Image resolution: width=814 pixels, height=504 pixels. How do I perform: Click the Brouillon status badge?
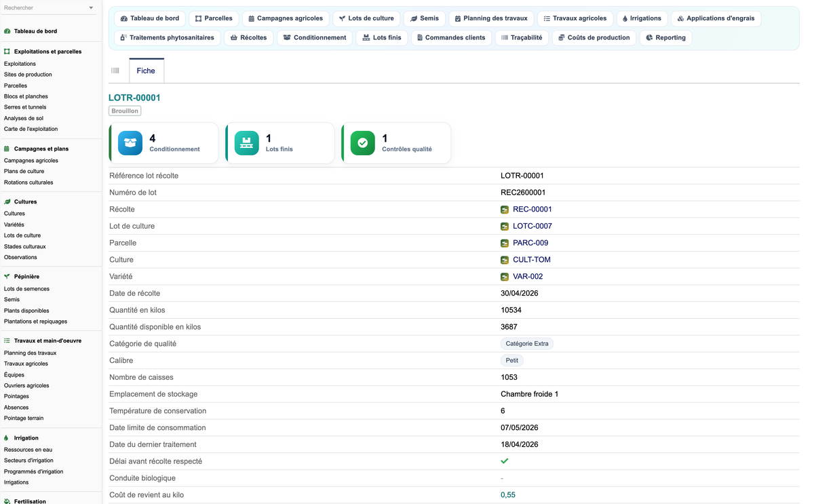[125, 111]
